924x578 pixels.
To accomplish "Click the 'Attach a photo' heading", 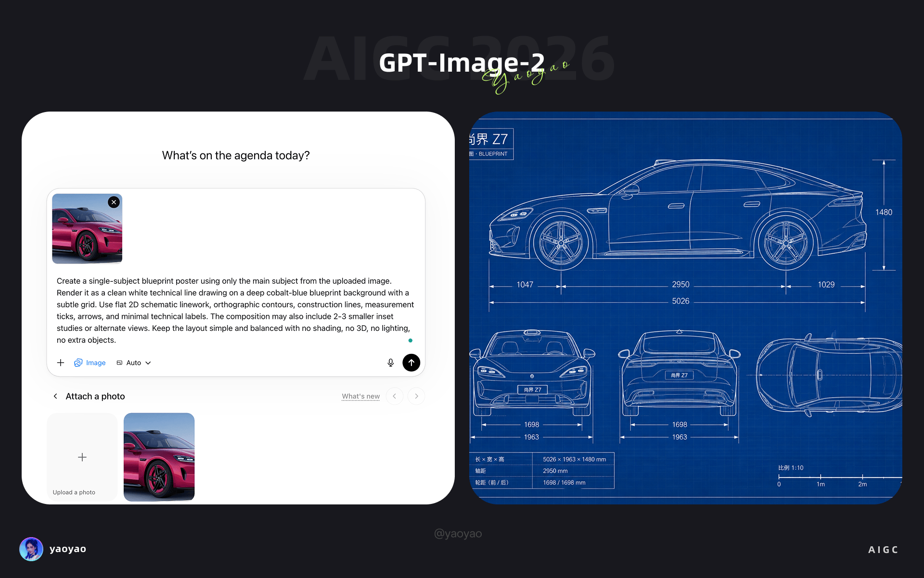I will point(95,396).
